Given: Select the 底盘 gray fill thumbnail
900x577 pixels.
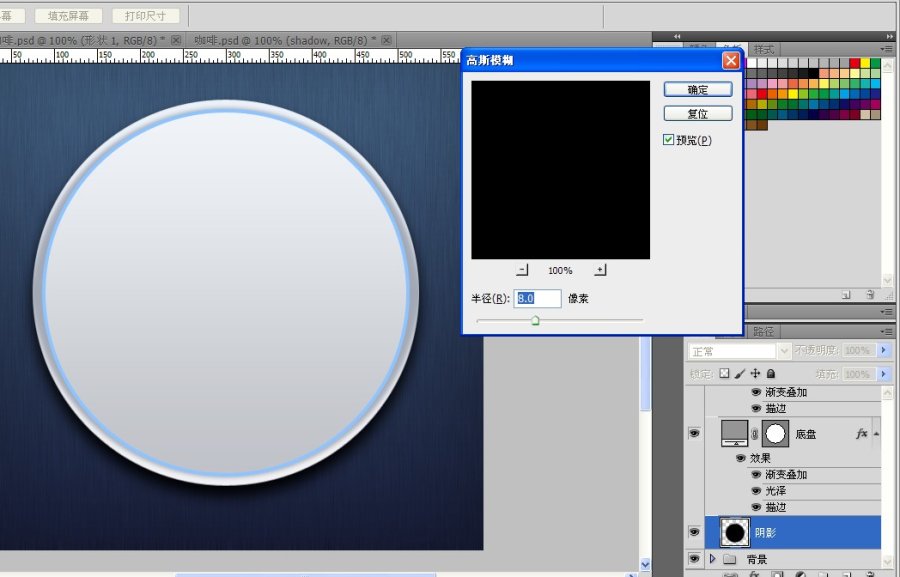Looking at the screenshot, I should 735,433.
